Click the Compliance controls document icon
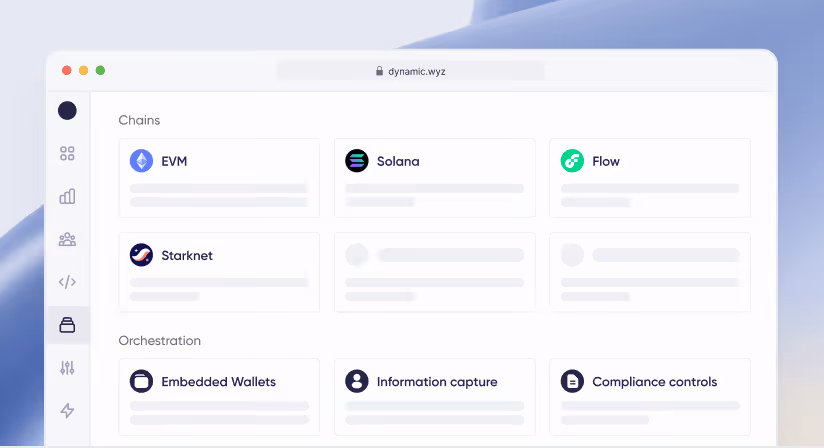Image resolution: width=824 pixels, height=448 pixels. (x=572, y=381)
